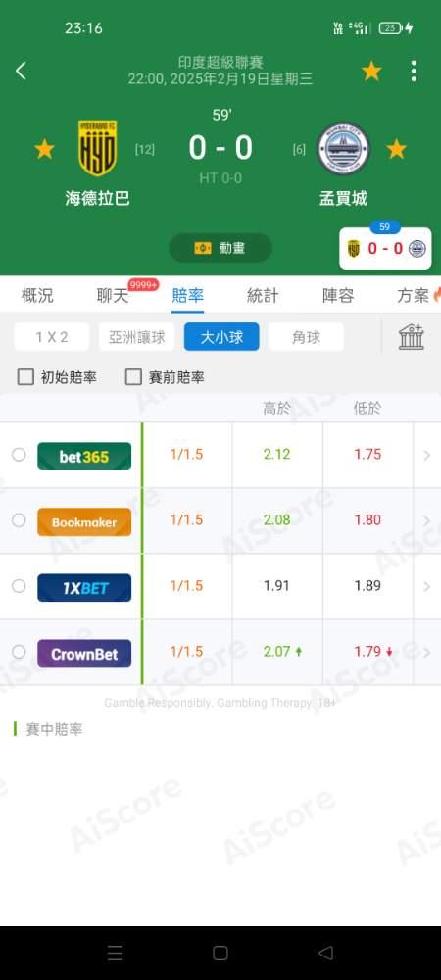Image resolution: width=441 pixels, height=980 pixels.
Task: Tap the 孟買城 team name
Action: click(342, 199)
